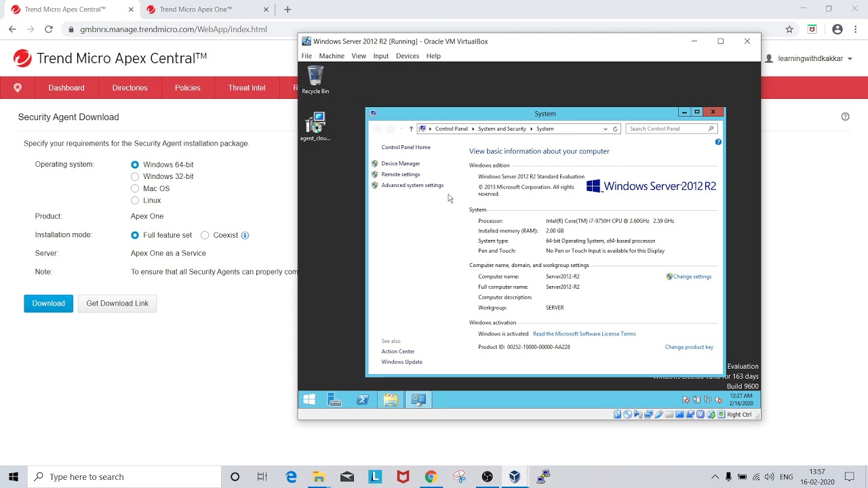The height and width of the screenshot is (488, 868).
Task: Open File Explorer in guest taskbar
Action: (390, 400)
